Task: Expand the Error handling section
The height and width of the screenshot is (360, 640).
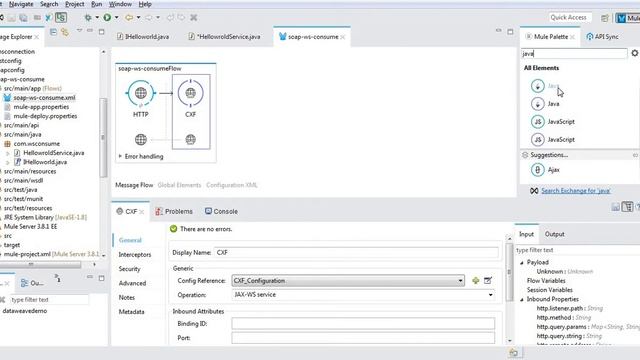Action: pyautogui.click(x=120, y=156)
